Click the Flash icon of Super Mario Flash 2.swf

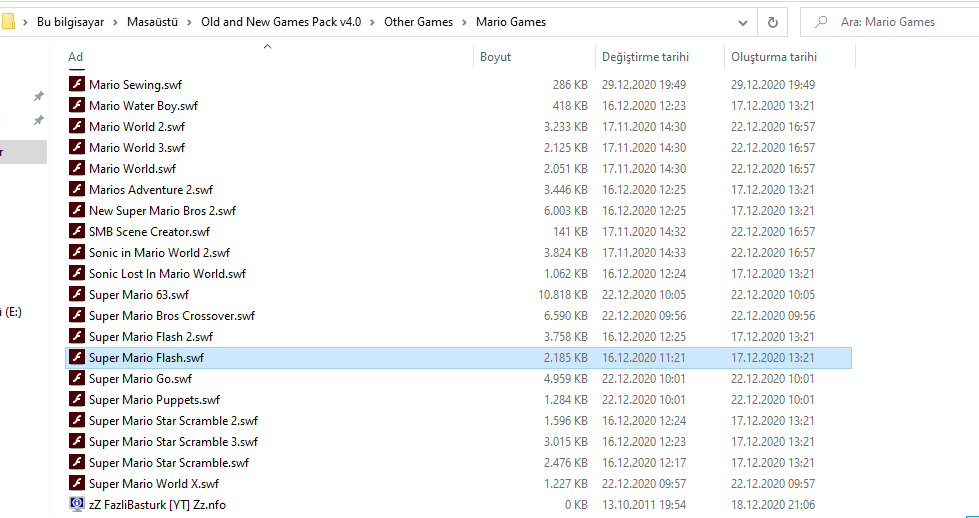[77, 336]
